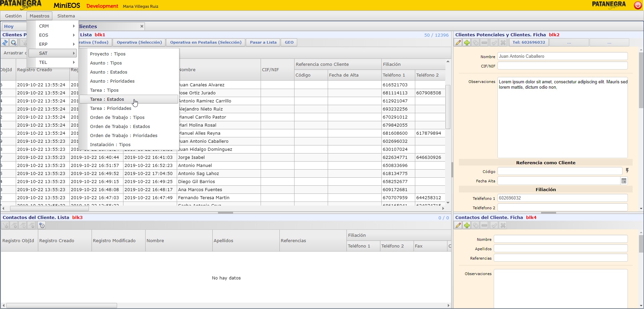
Task: Click in the Nombre field of Clientes Ficha
Action: pyautogui.click(x=562, y=56)
